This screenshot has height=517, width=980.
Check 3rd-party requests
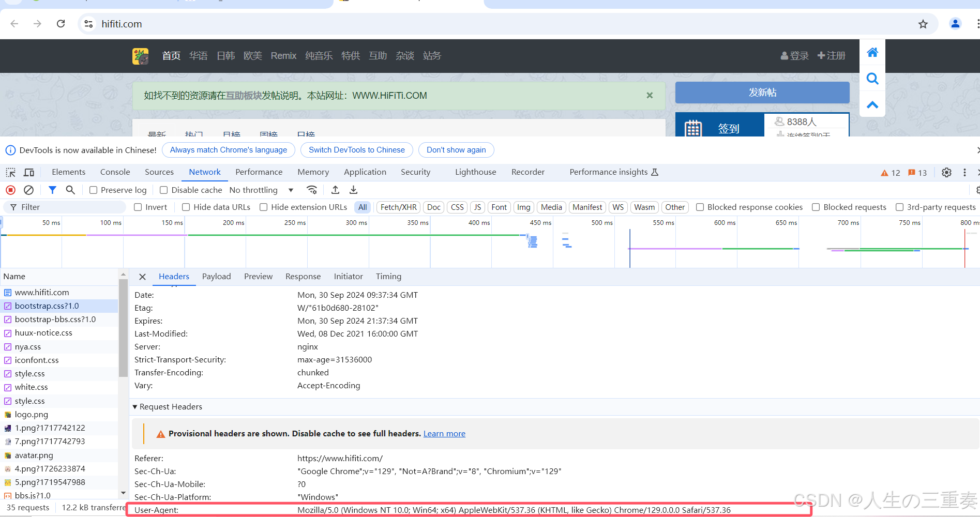pos(899,207)
